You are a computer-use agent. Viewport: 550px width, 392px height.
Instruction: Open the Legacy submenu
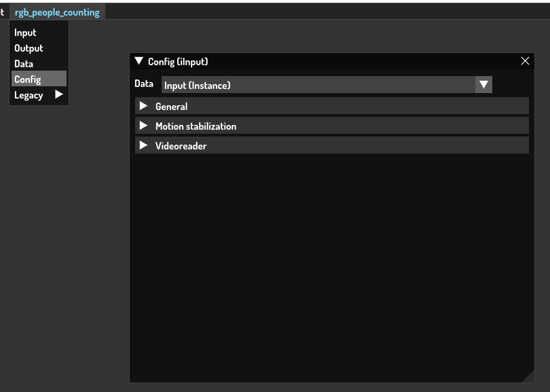click(x=29, y=95)
